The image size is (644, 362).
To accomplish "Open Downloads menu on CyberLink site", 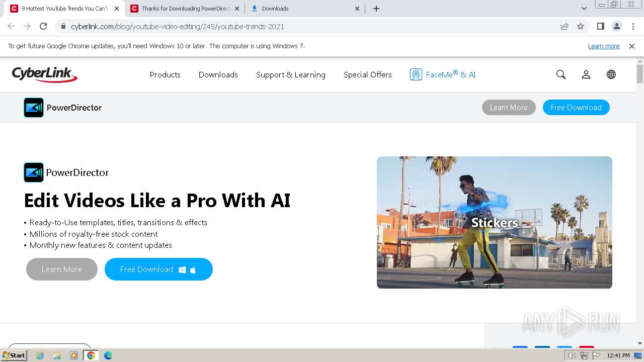I will click(x=218, y=74).
